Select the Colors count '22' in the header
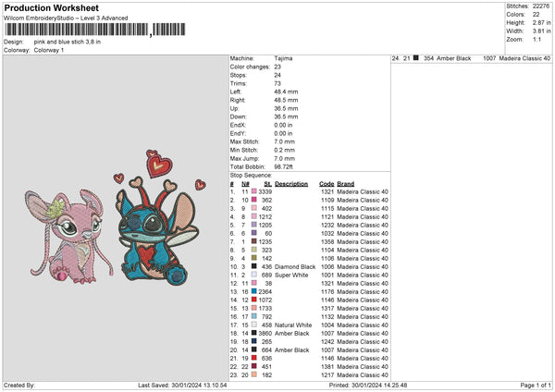This screenshot has height=392, width=555. click(536, 15)
